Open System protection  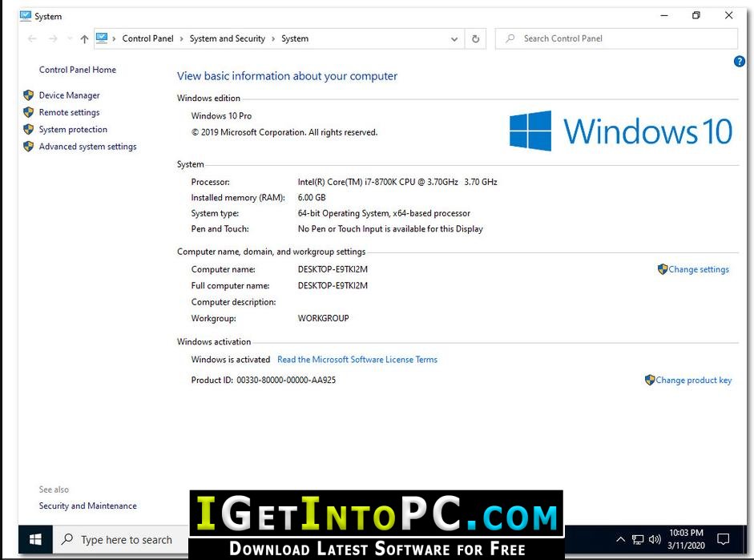73,129
